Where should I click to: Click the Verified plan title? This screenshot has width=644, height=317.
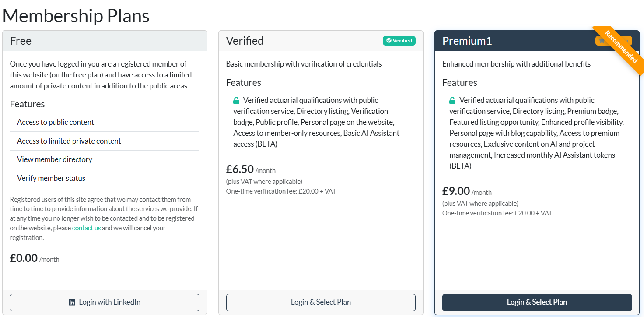(x=245, y=41)
